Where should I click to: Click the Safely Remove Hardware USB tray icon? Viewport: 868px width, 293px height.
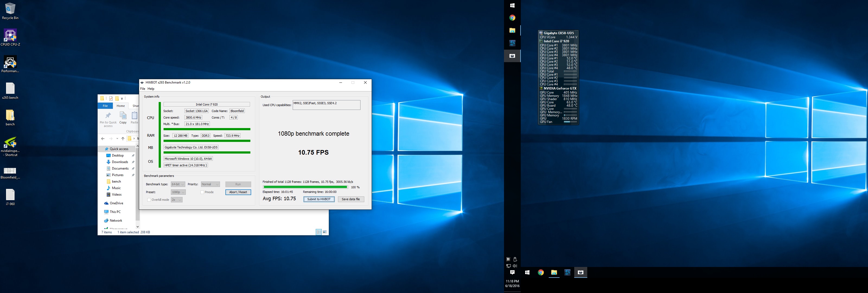tap(515, 259)
